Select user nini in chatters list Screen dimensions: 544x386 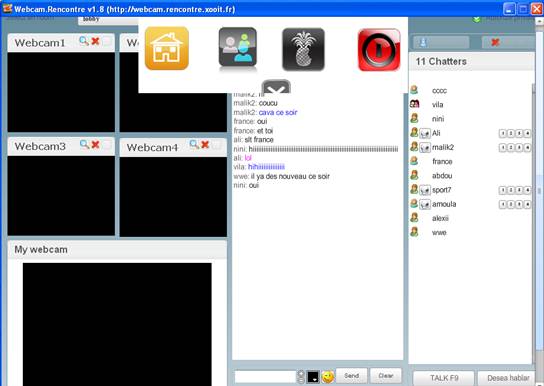(438, 119)
